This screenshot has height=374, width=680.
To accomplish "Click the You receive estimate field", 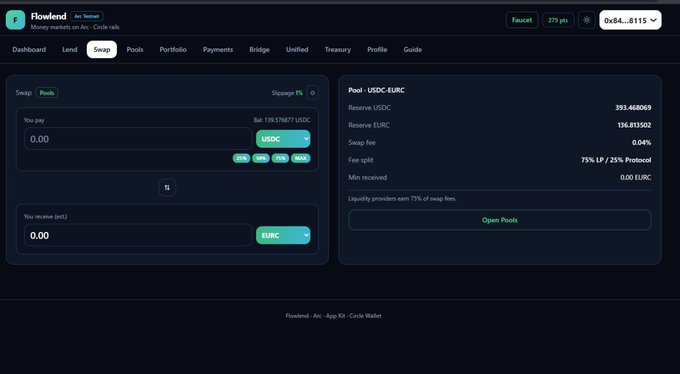I will click(138, 235).
